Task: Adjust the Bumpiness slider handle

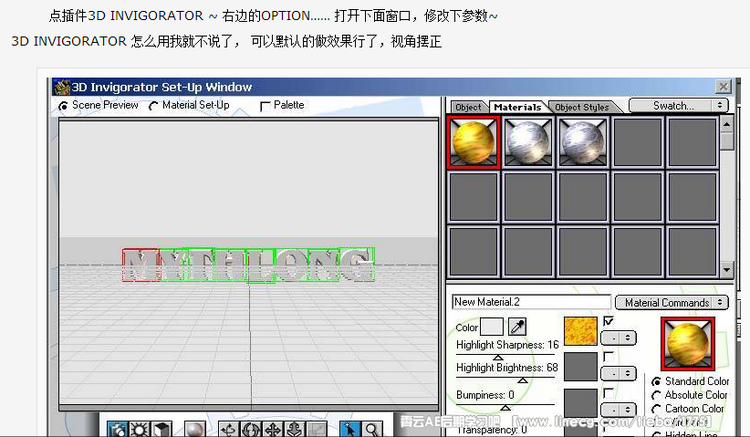Action: (505, 407)
